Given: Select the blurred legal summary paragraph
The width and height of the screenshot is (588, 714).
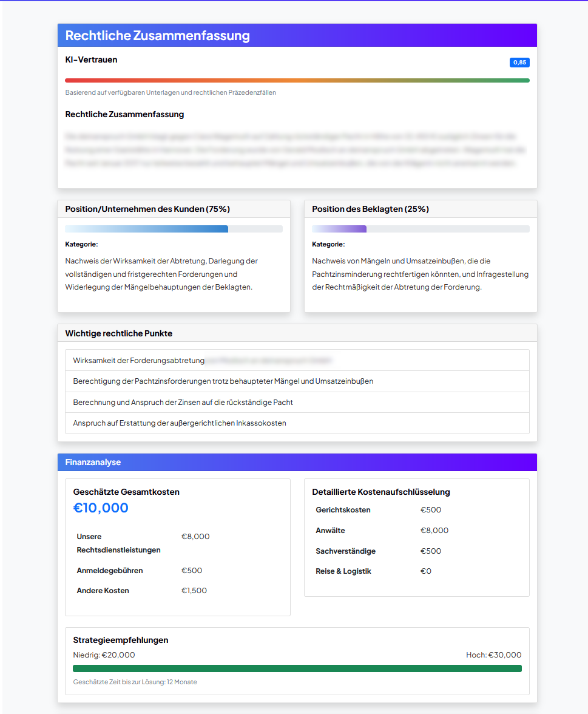Looking at the screenshot, I should (x=297, y=150).
